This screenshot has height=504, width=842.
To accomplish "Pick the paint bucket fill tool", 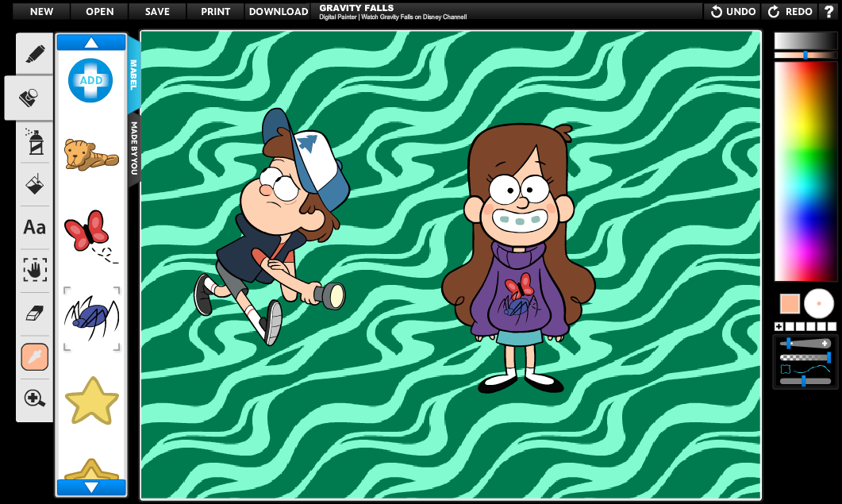I will point(34,184).
